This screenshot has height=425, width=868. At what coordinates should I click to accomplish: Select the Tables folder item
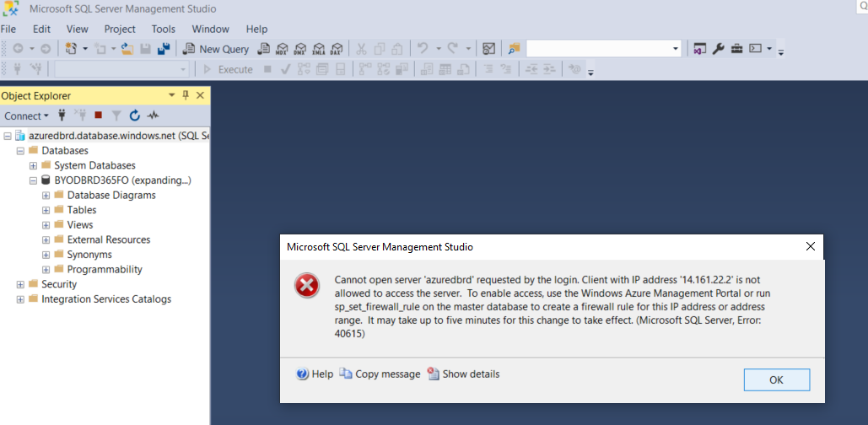(x=82, y=210)
